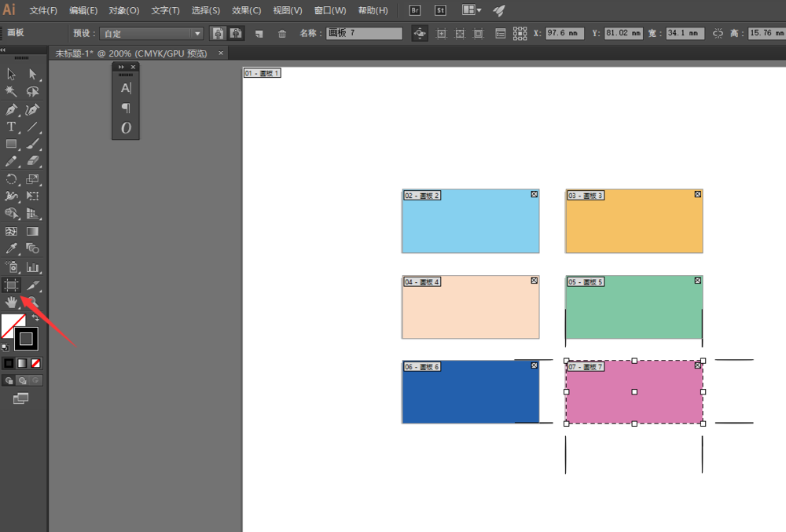
Task: Close artboard 03 with its X button
Action: (697, 194)
